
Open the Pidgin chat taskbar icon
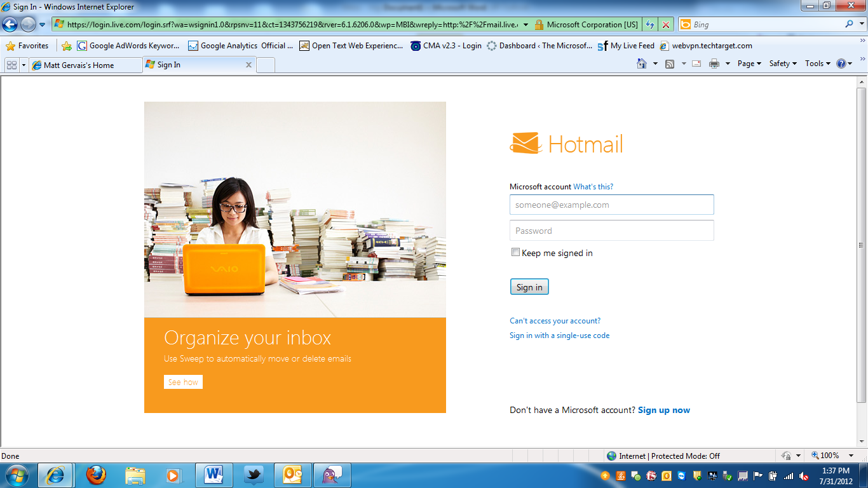332,475
